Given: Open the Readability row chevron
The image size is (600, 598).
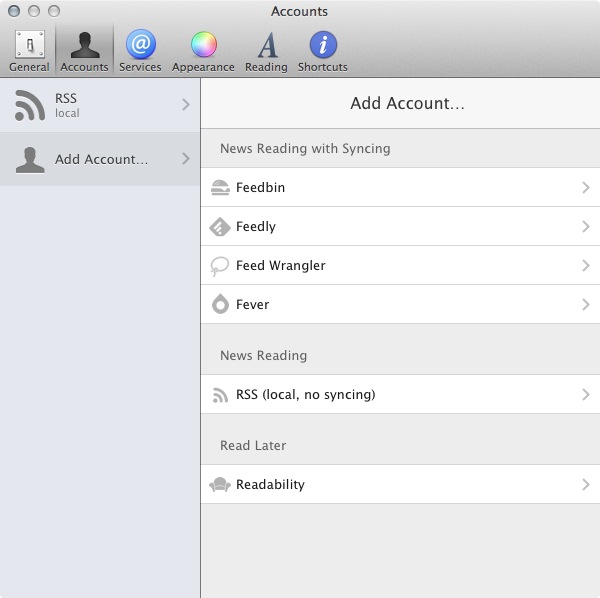Looking at the screenshot, I should pos(585,484).
